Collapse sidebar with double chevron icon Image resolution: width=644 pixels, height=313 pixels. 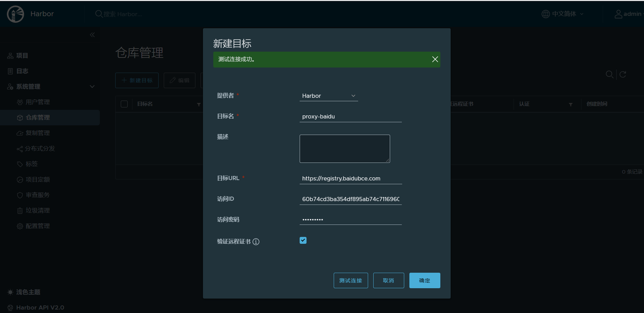92,35
